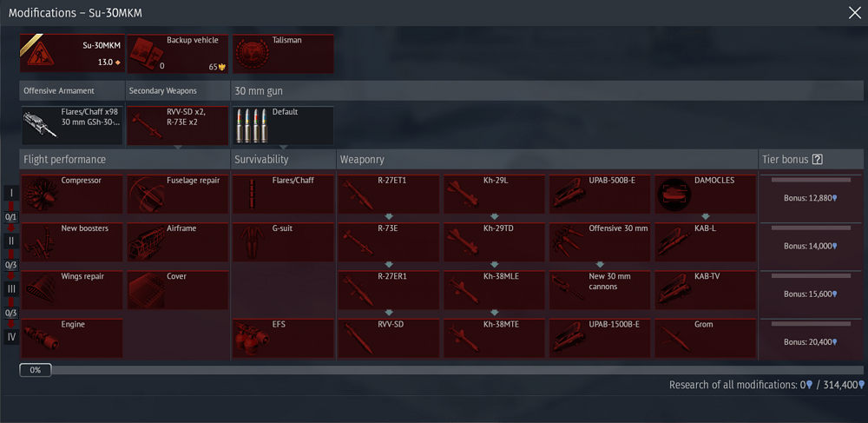Screen dimensions: 868x423
Task: Choose the DAMOCLES targeting pod modification
Action: (705, 194)
